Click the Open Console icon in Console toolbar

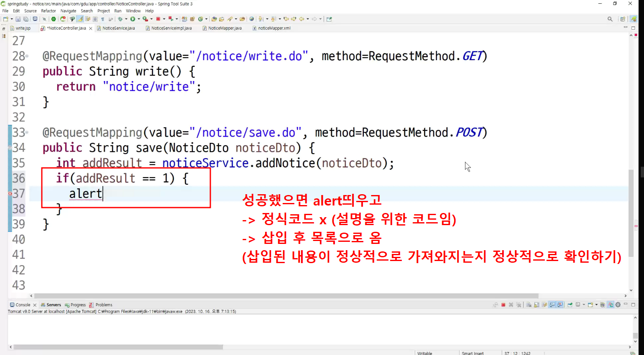[x=590, y=305]
